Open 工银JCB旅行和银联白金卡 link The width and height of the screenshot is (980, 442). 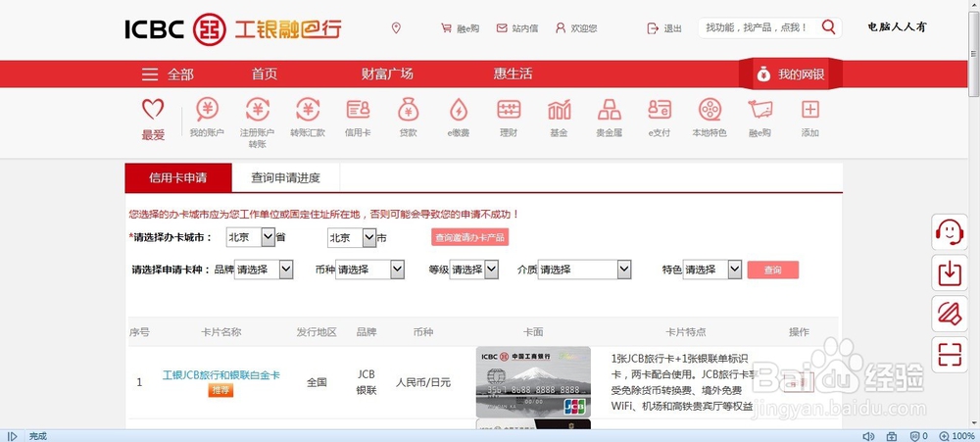point(221,375)
